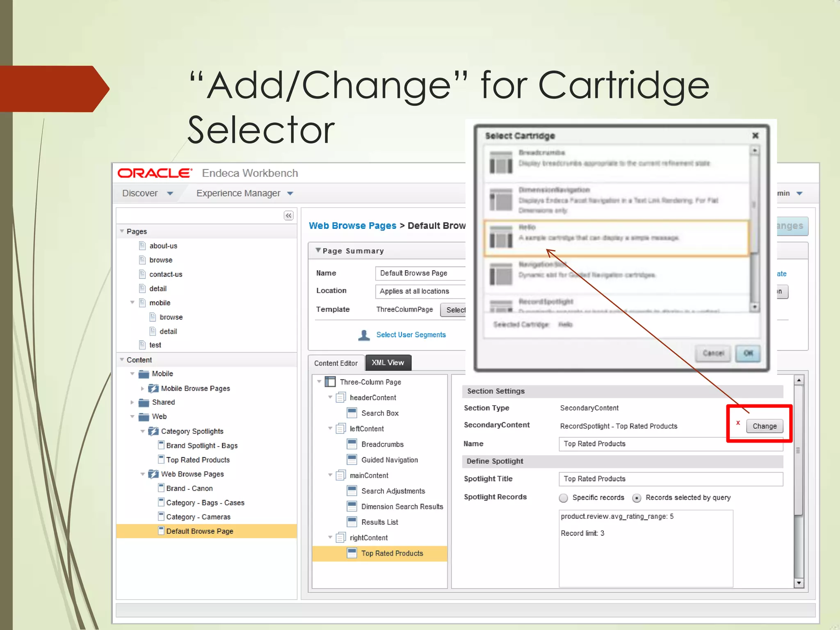
Task: Select the test page in Pages tree
Action: point(155,345)
